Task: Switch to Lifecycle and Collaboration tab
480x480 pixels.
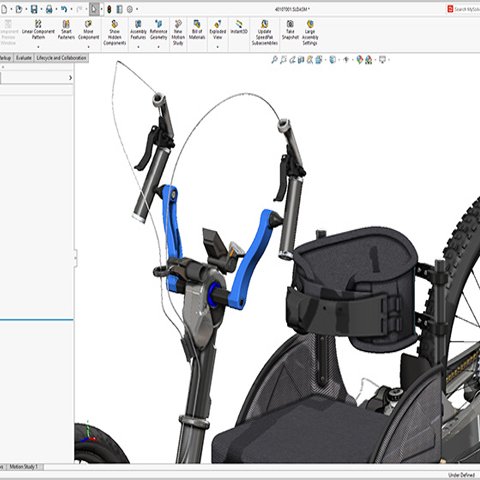Action: click(x=61, y=58)
